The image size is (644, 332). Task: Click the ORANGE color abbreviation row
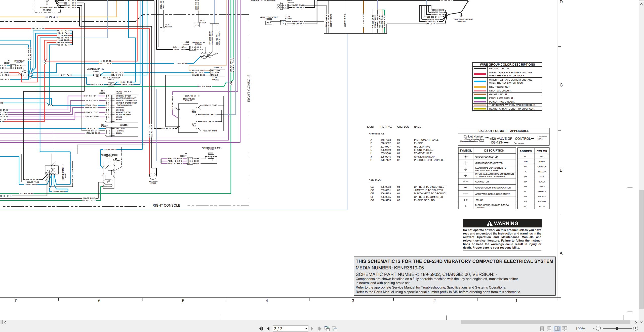coord(533,167)
